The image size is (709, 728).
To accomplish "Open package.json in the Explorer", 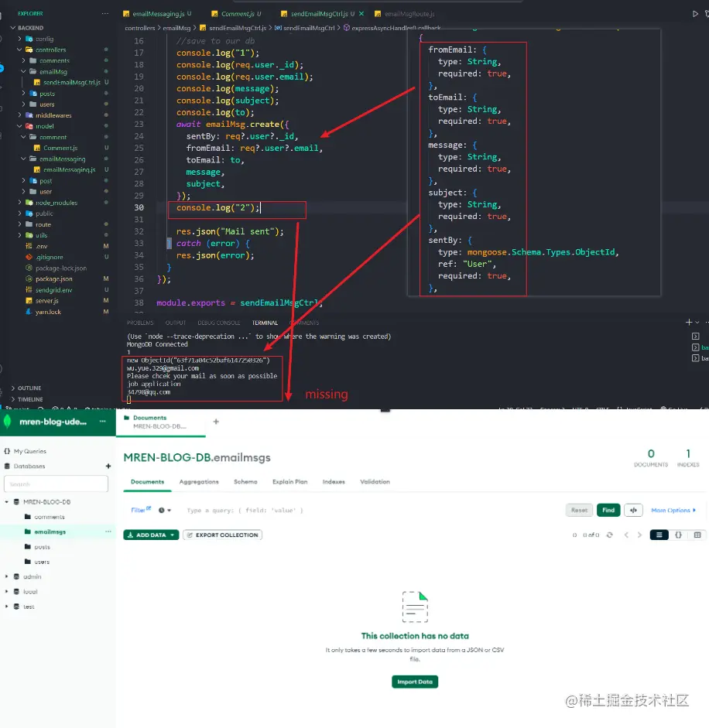I will [x=54, y=279].
